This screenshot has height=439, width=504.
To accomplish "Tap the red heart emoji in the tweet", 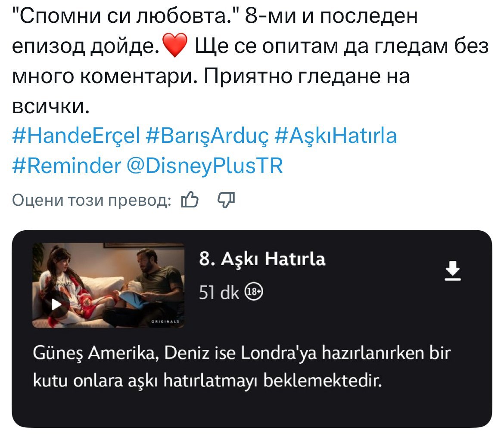I will click(x=174, y=45).
